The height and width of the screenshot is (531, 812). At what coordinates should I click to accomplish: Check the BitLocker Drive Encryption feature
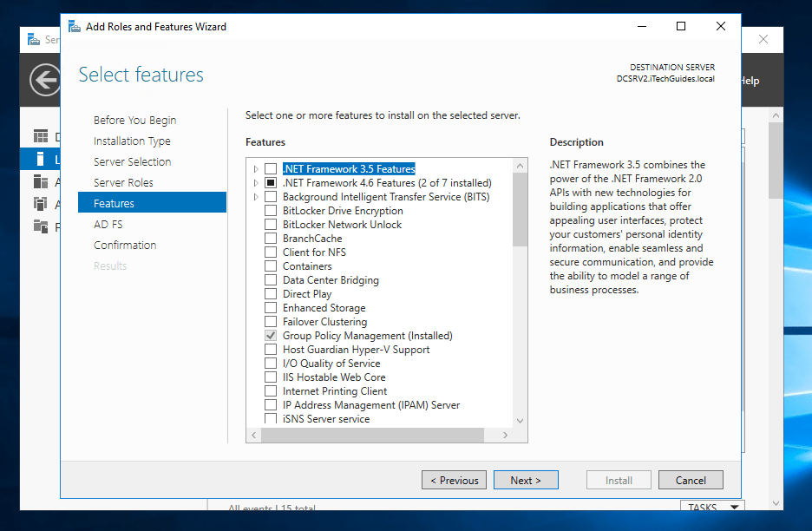click(x=271, y=210)
